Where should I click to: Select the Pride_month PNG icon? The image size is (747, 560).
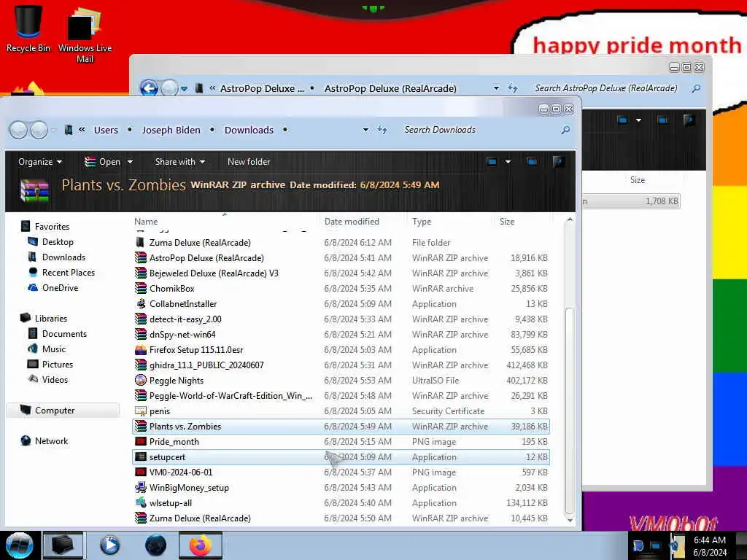pyautogui.click(x=141, y=441)
